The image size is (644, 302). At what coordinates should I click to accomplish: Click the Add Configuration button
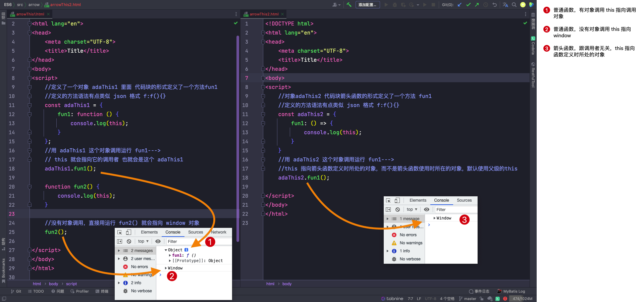click(x=367, y=5)
